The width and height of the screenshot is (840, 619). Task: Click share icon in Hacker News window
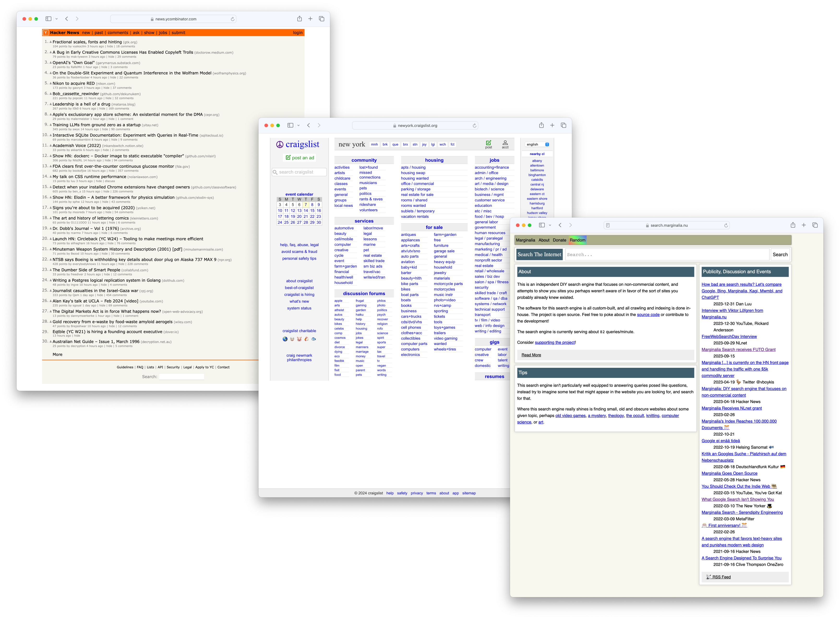(299, 19)
